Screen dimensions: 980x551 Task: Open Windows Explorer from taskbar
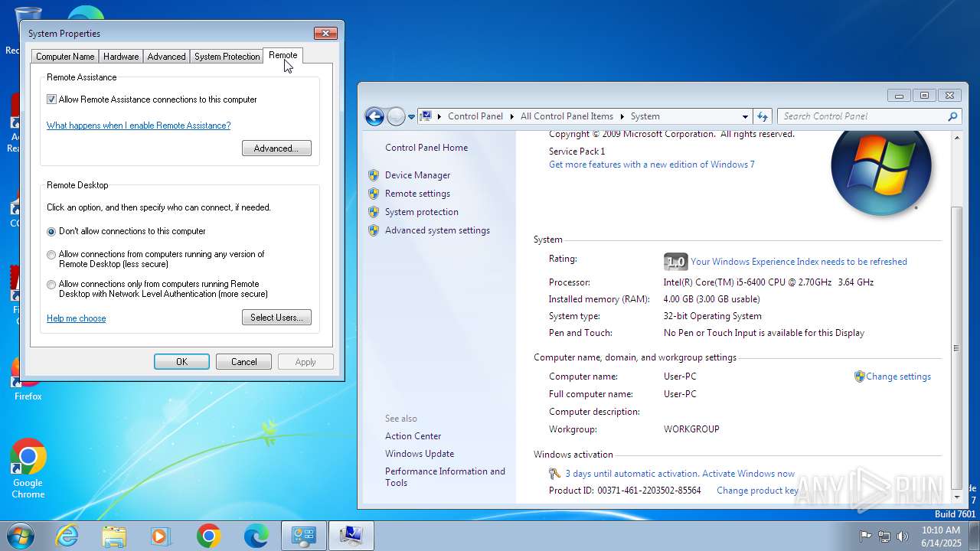[114, 536]
